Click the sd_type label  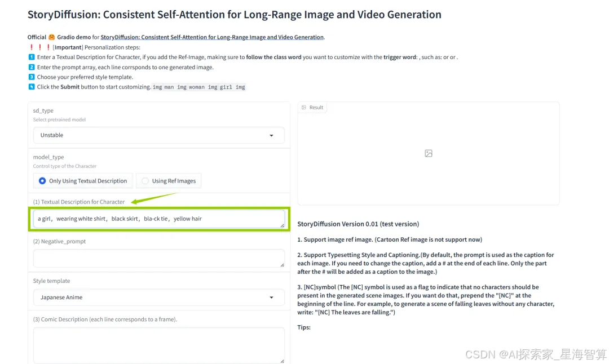[x=43, y=110]
